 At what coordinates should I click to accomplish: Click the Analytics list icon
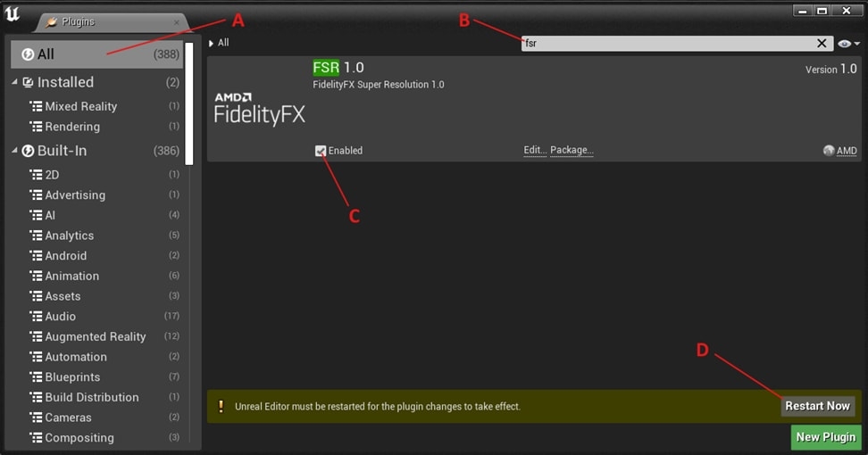point(36,236)
